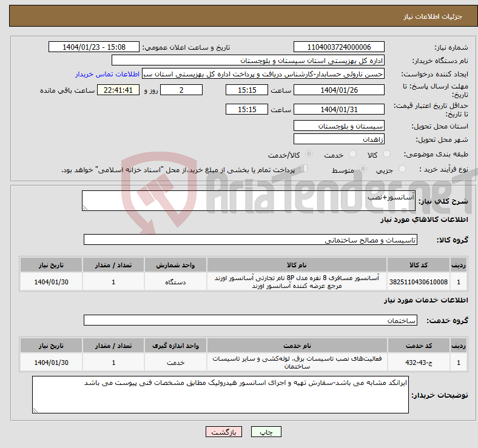Screen dimensions: 478x448
Task: Click goods row need date 1404/01/30
Action: point(51,282)
